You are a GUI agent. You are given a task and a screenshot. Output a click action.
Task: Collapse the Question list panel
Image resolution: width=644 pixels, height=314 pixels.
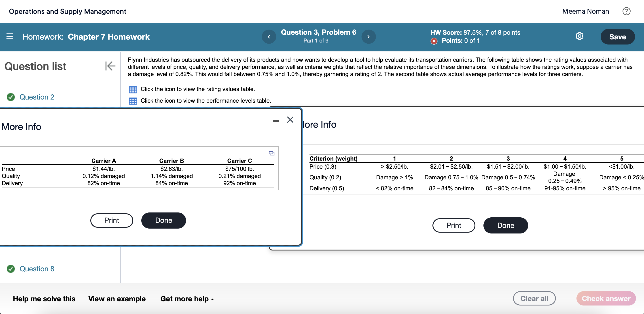click(x=110, y=66)
